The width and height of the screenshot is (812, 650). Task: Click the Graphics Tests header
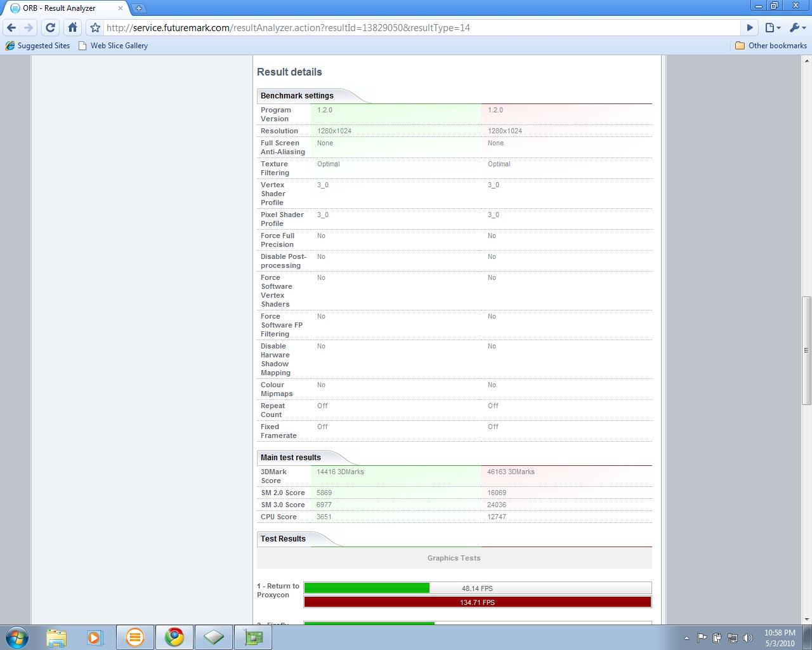[454, 559]
